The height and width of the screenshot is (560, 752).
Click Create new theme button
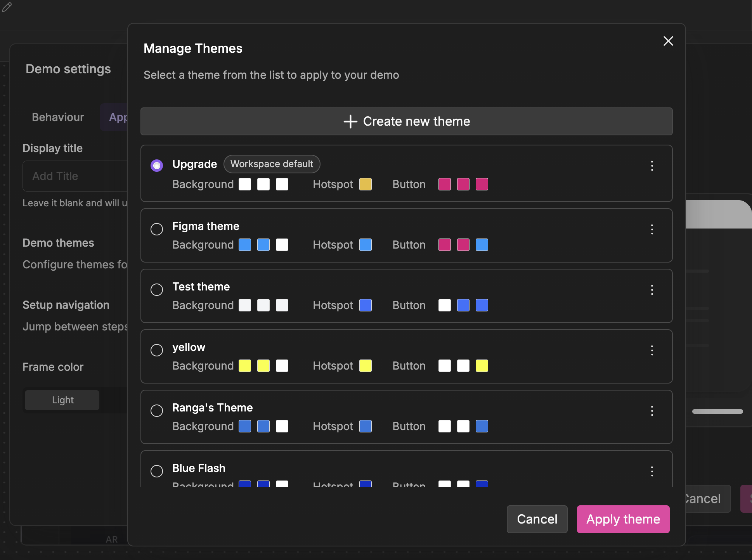(x=406, y=121)
